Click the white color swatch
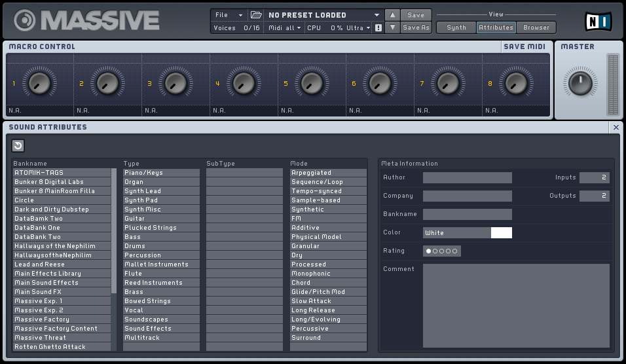This screenshot has width=626, height=364. click(502, 232)
